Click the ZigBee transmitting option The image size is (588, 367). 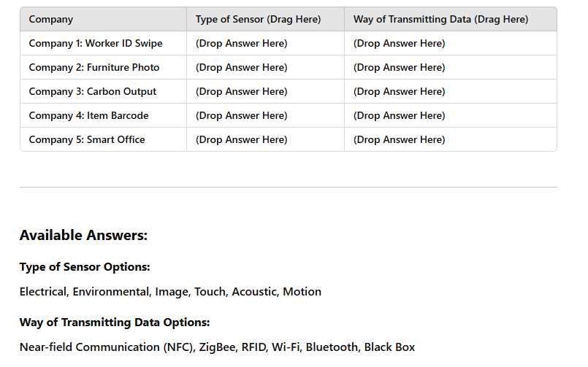click(x=217, y=347)
